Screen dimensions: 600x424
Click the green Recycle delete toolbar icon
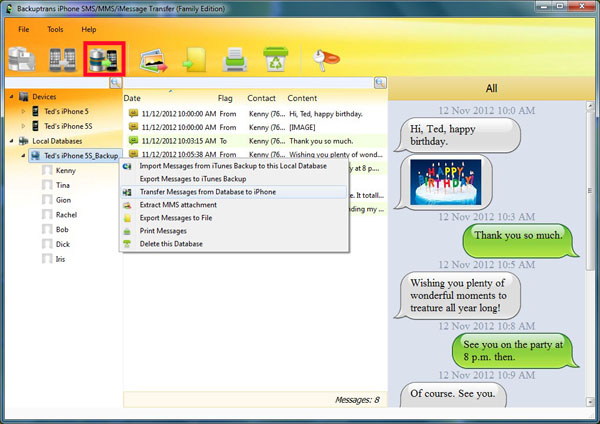276,59
